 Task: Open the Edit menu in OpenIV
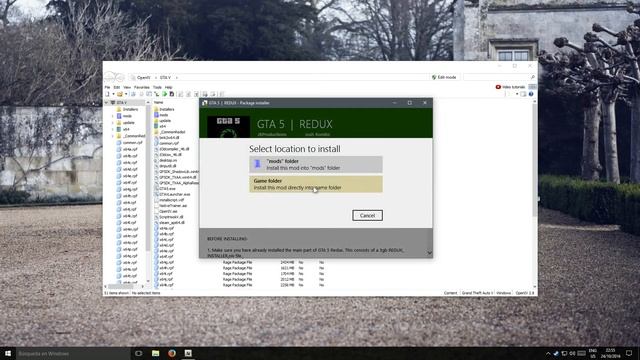(117, 87)
